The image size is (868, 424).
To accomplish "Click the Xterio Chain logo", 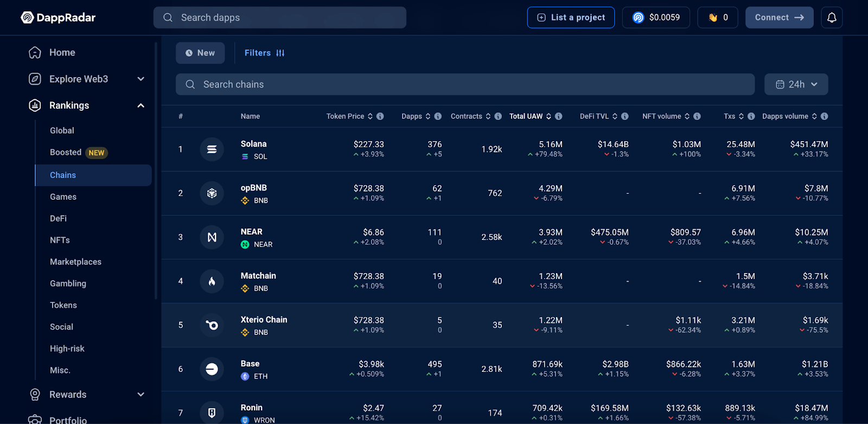I will click(x=212, y=325).
